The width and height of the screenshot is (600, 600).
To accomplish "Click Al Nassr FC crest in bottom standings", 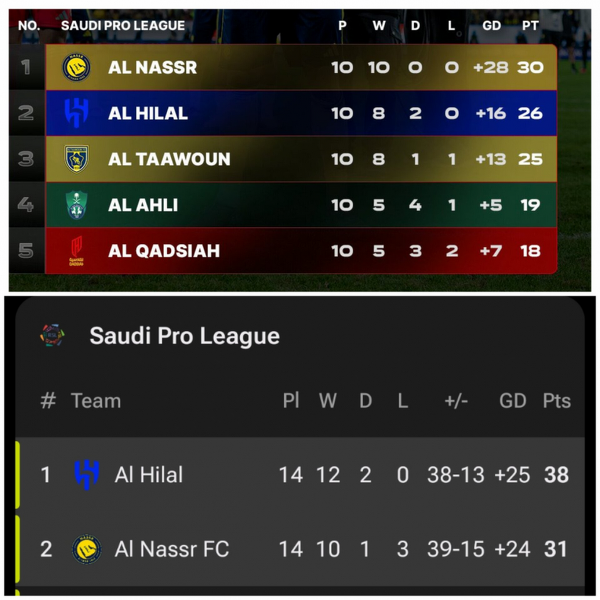I will point(87,548).
